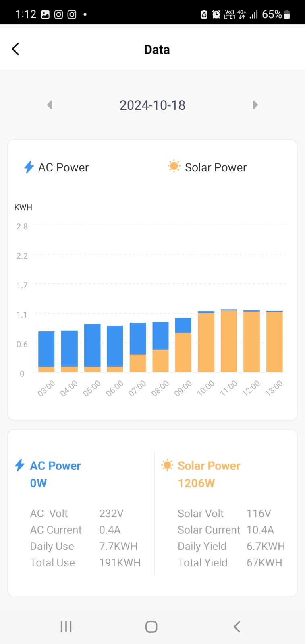Toggle AC Power series in chart legend
This screenshot has height=644, width=305.
[63, 167]
